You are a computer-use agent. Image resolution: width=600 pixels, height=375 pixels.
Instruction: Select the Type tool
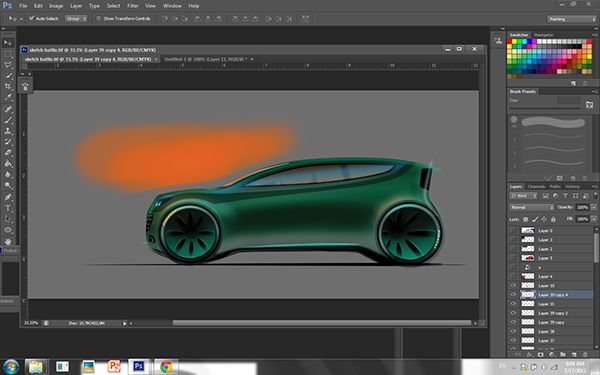pos(8,208)
